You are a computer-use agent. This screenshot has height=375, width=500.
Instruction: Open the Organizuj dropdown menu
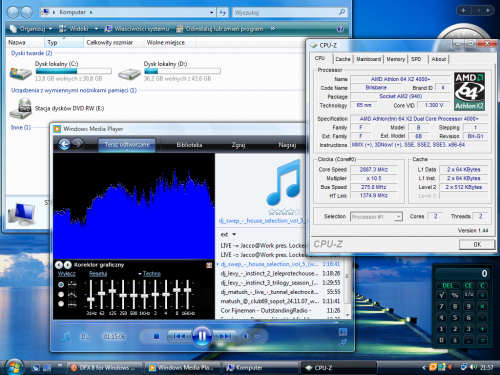pyautogui.click(x=31, y=29)
